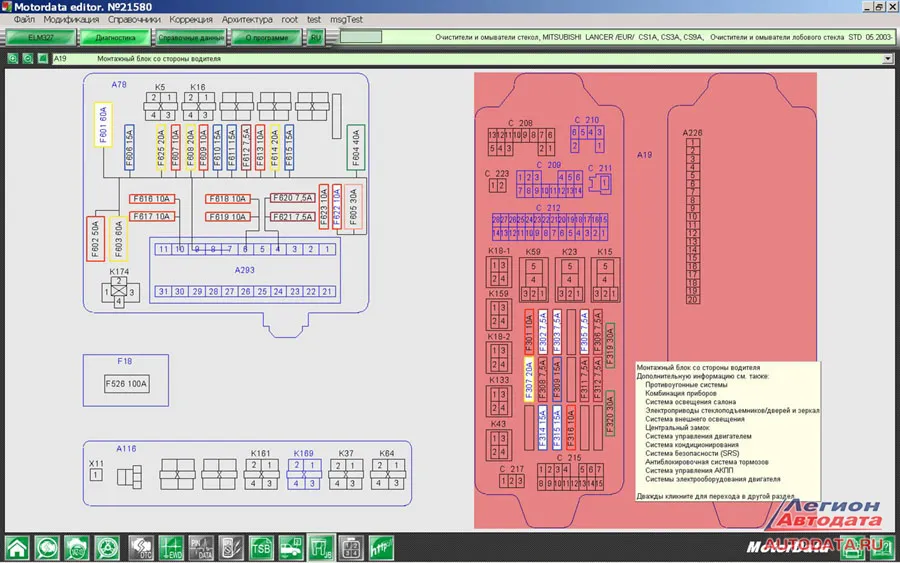Open the Справочники menu

pyautogui.click(x=134, y=20)
